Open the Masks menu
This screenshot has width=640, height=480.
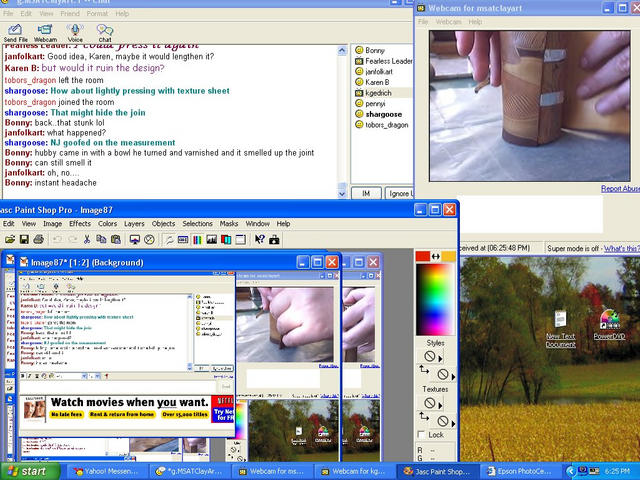[229, 224]
